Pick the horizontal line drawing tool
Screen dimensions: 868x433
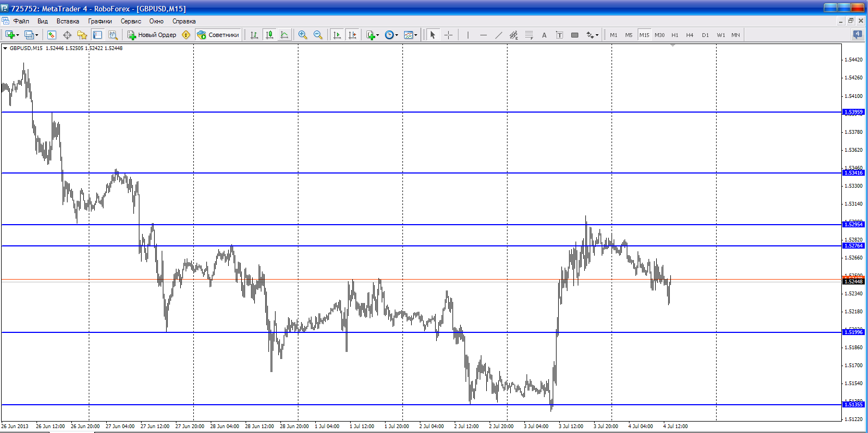pyautogui.click(x=483, y=35)
